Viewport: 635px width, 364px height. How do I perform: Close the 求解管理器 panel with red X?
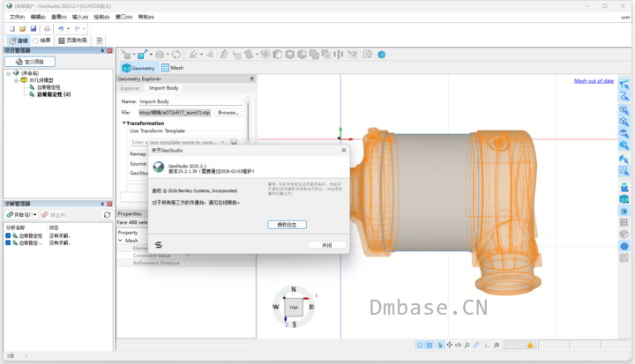[x=109, y=204]
